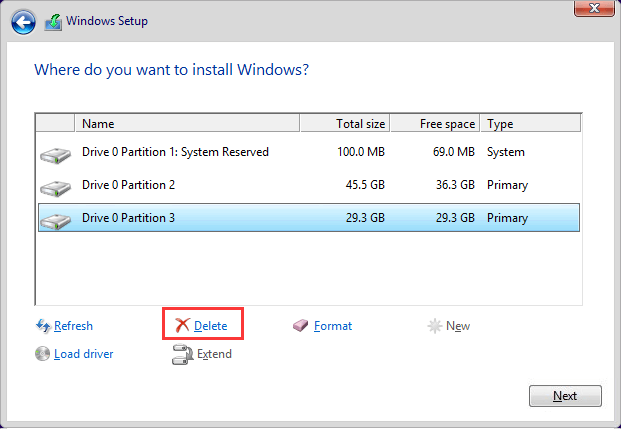Click the drive icon beside Partition 3

coord(55,220)
